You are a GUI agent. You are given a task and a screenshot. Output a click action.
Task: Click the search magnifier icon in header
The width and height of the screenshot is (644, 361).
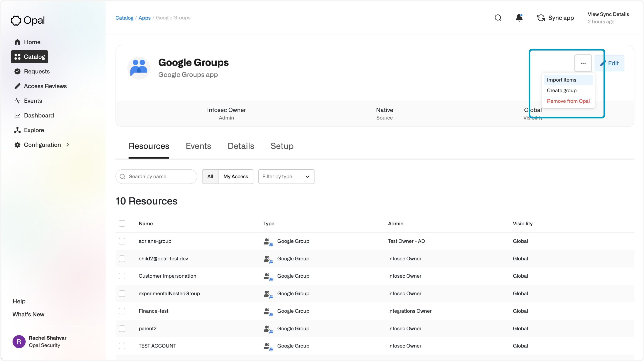pos(498,18)
